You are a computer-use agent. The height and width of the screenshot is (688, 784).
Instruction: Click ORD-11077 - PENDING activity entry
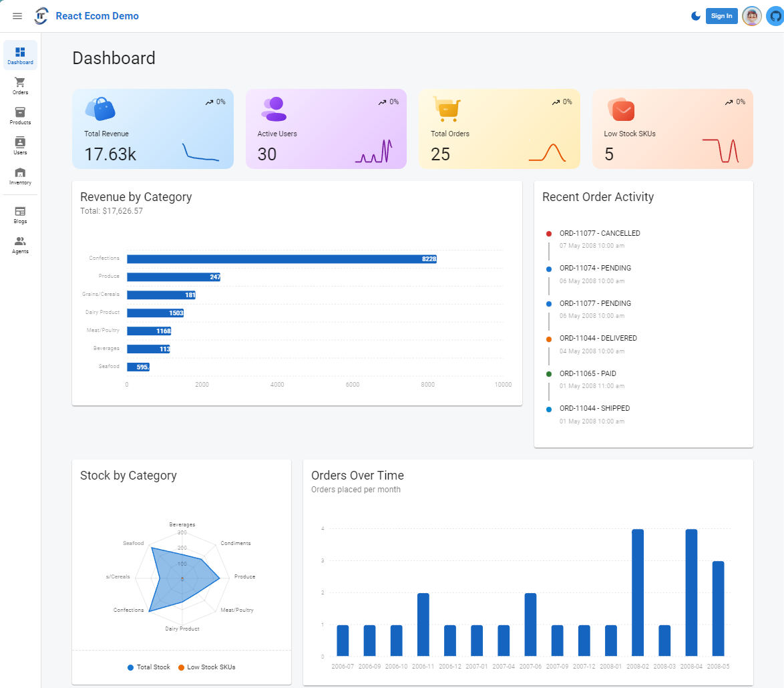coord(595,303)
